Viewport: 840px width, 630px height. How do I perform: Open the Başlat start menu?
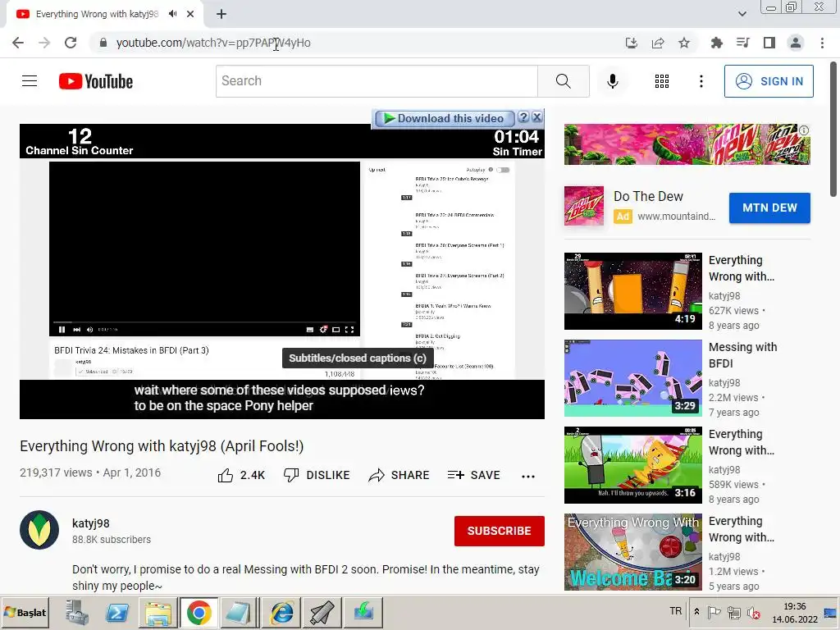[x=25, y=612]
